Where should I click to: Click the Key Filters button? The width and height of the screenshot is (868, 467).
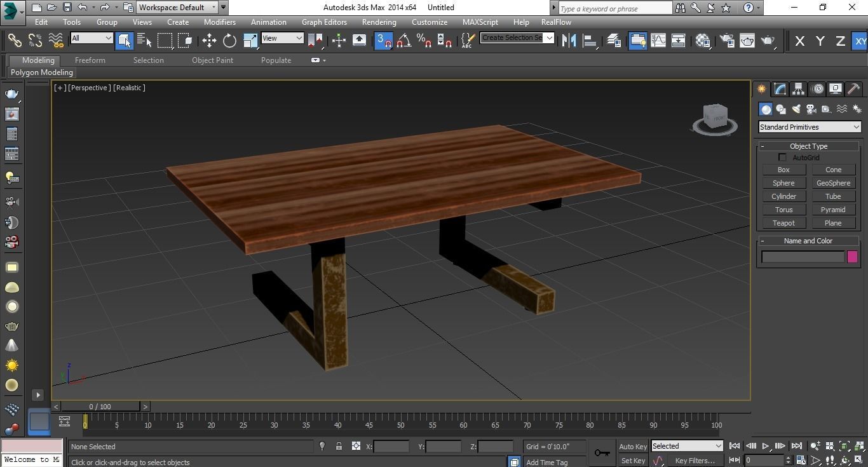tap(695, 461)
